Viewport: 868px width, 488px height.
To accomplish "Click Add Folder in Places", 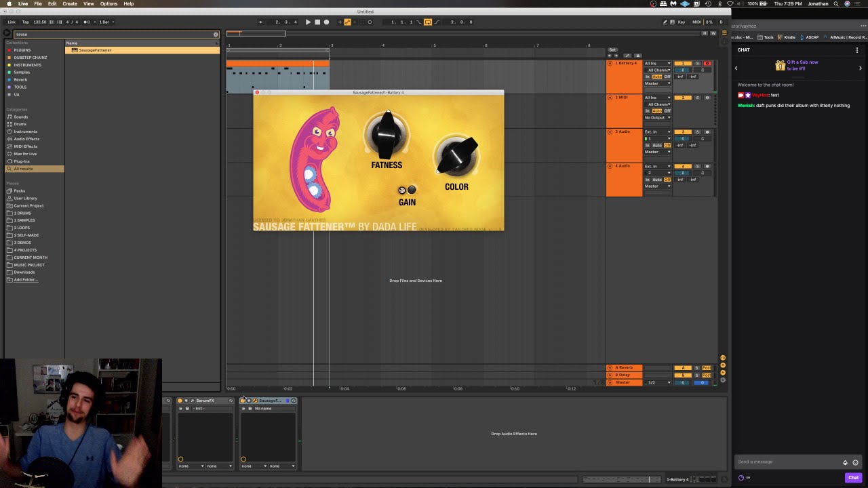I will pos(26,279).
